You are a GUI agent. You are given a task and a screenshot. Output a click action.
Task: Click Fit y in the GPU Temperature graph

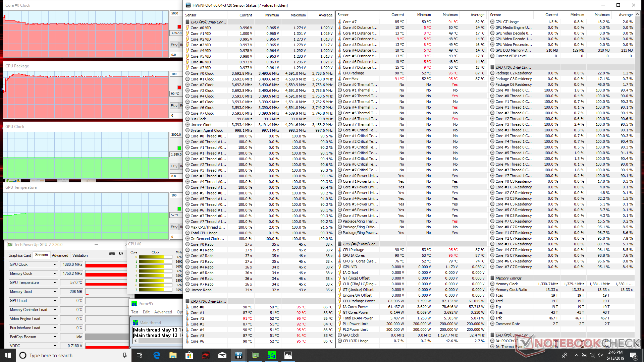174,227
